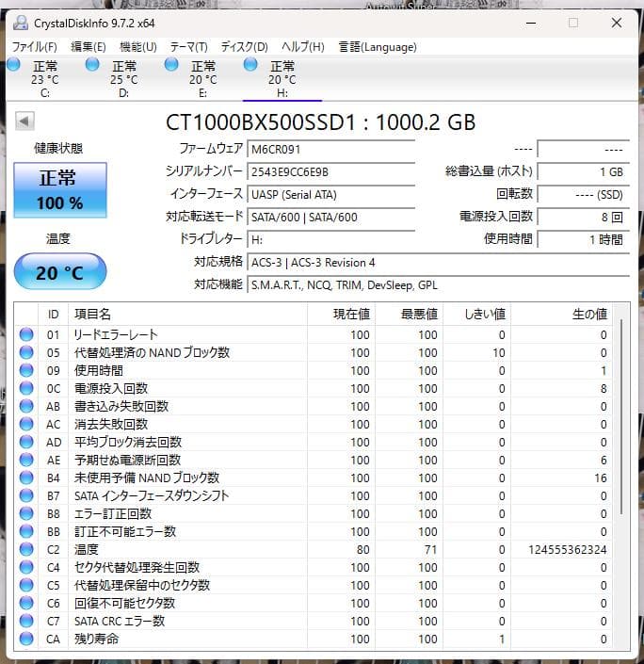This screenshot has height=664, width=644.
Task: Click the CrystalDiskInfo app icon in title bar
Action: [21, 23]
